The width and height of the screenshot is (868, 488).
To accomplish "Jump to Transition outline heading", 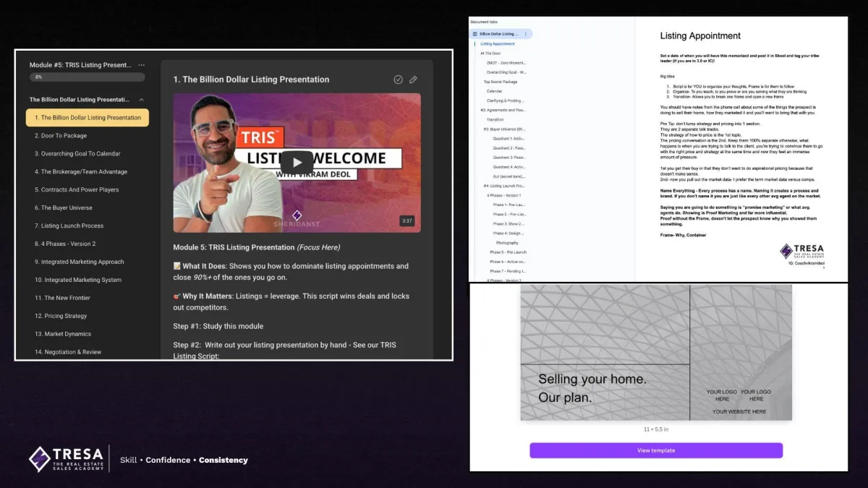I will [495, 119].
